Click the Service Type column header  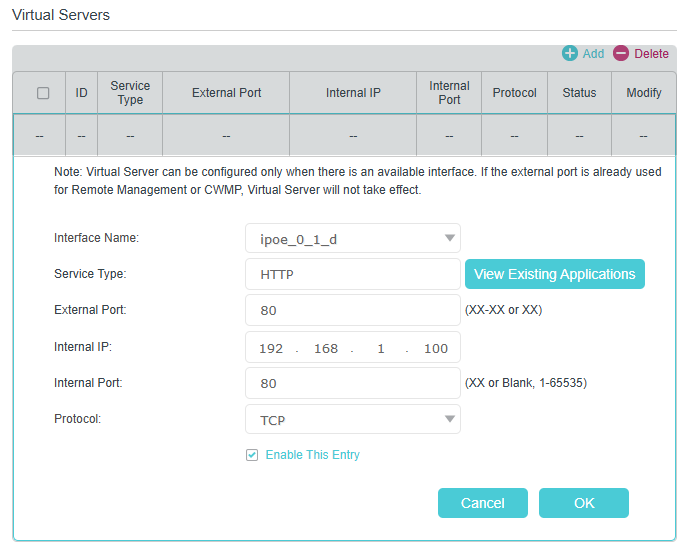tap(130, 93)
